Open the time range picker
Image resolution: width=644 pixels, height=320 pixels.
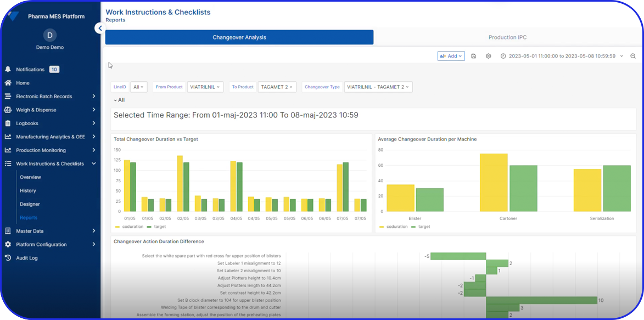562,56
